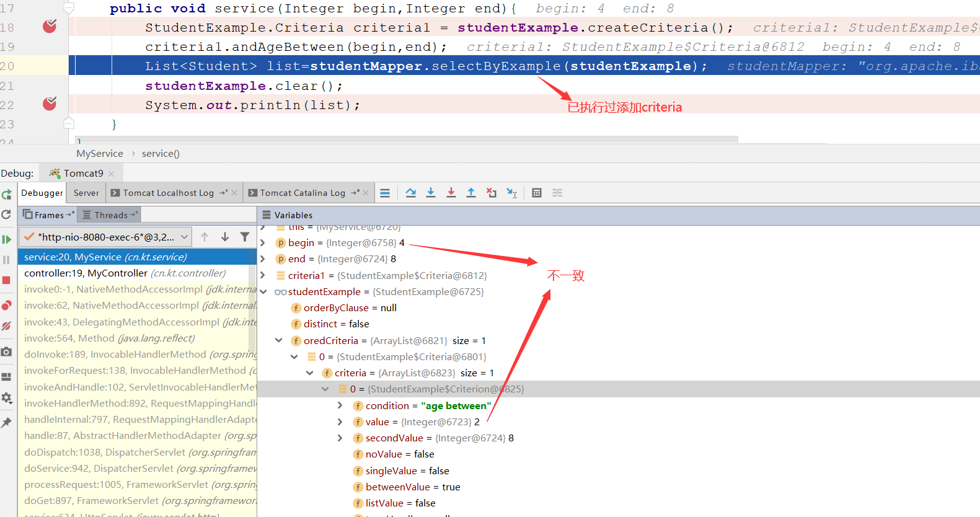The image size is (980, 517).
Task: Click the service() breadcrumb
Action: coord(161,153)
